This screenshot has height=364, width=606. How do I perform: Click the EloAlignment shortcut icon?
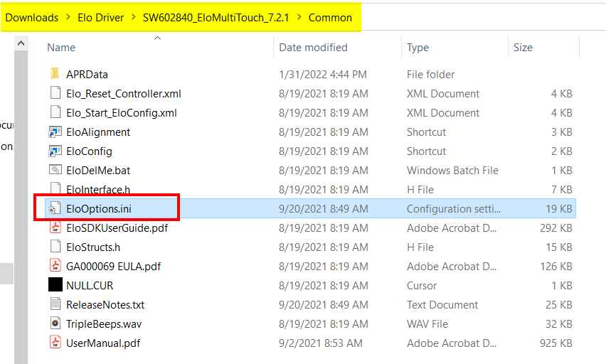pyautogui.click(x=55, y=132)
